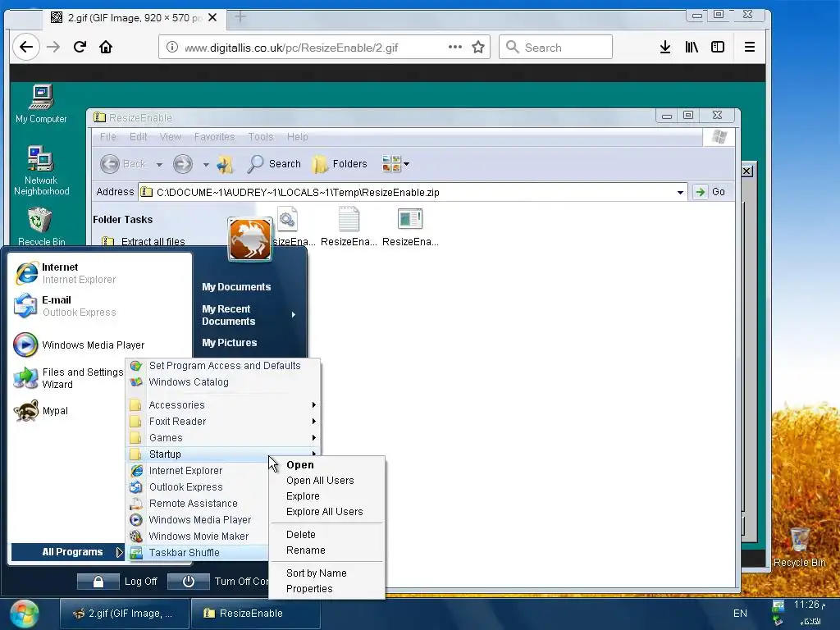The height and width of the screenshot is (630, 840).
Task: Open browser downloads arrow icon
Action: [664, 47]
